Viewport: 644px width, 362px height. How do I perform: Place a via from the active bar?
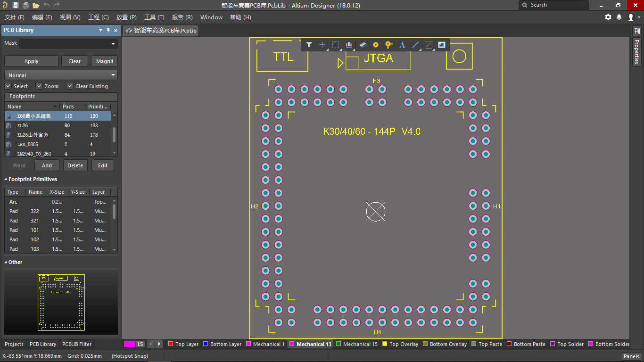(388, 45)
